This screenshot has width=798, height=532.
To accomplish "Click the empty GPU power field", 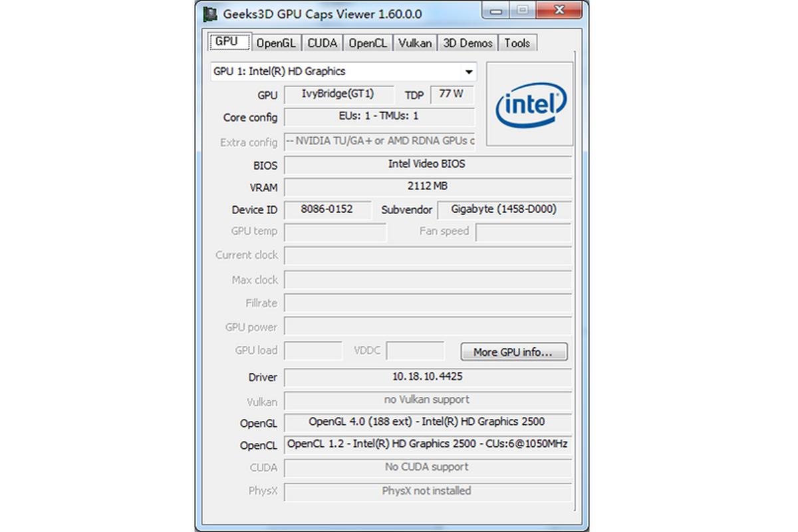I will pos(428,327).
